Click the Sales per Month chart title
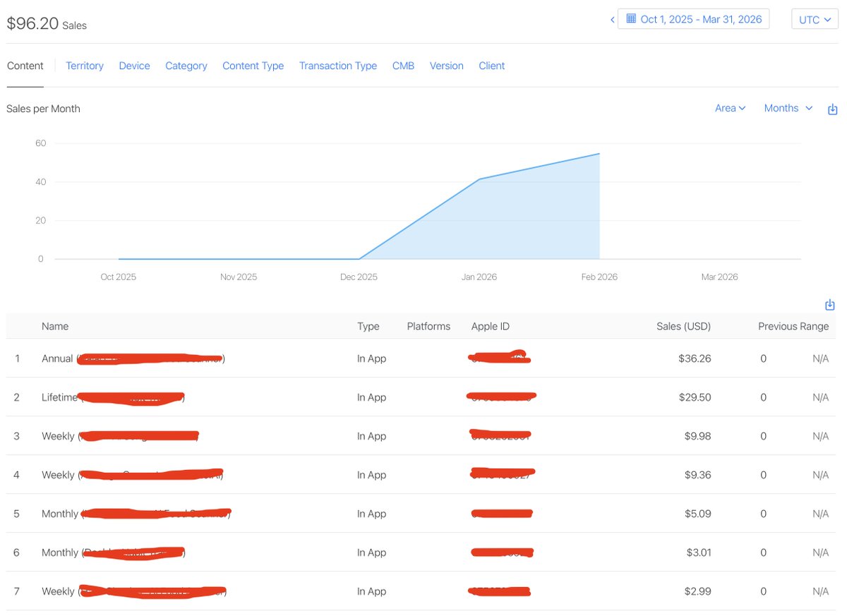 43,109
